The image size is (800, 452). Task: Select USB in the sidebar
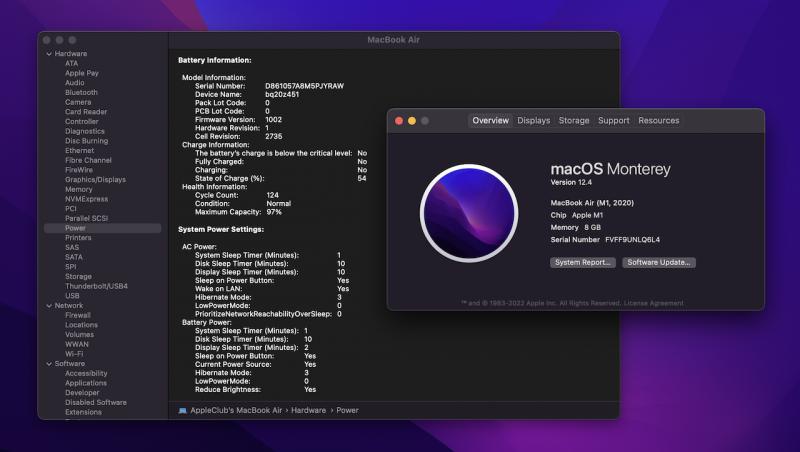pyautogui.click(x=72, y=296)
